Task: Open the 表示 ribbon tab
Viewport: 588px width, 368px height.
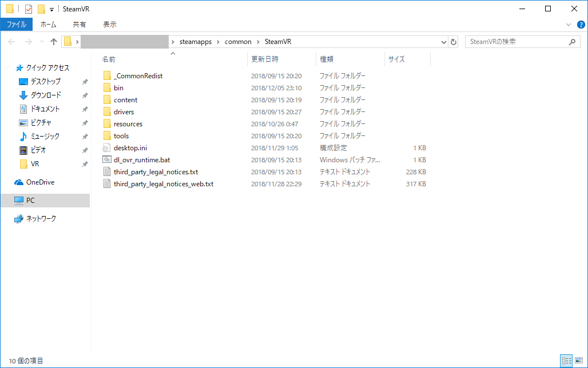Action: (x=110, y=25)
